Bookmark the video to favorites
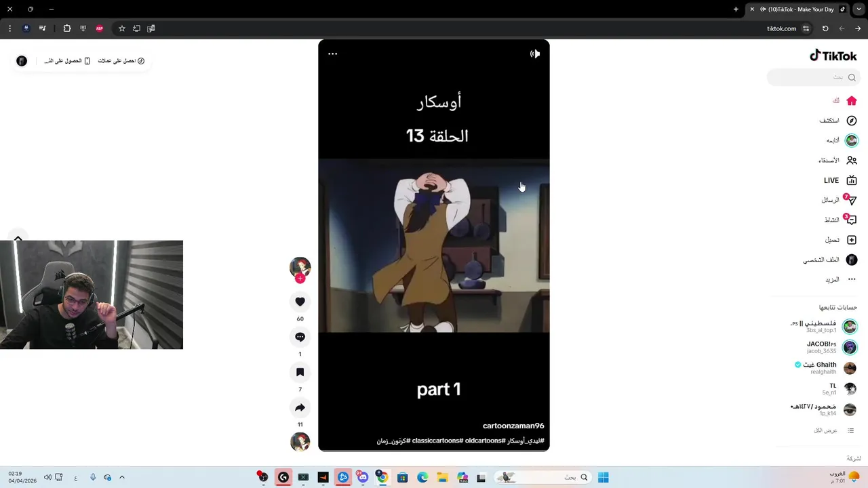868x488 pixels. [300, 372]
